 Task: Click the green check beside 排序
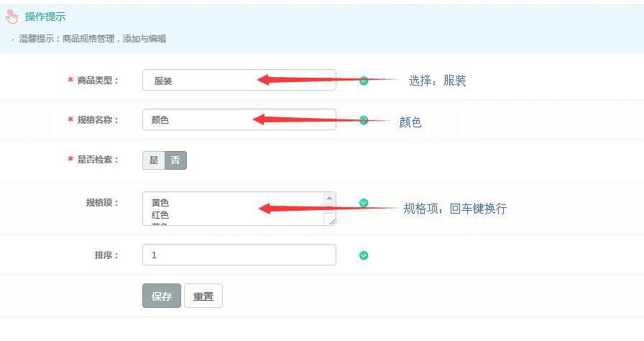click(x=364, y=255)
